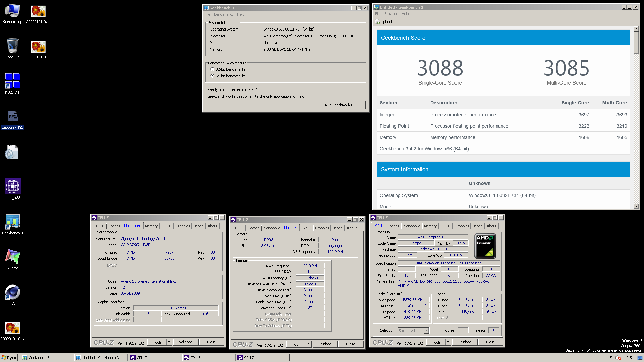
Task: Click Close in Memory CPU-Z window
Action: tap(351, 344)
